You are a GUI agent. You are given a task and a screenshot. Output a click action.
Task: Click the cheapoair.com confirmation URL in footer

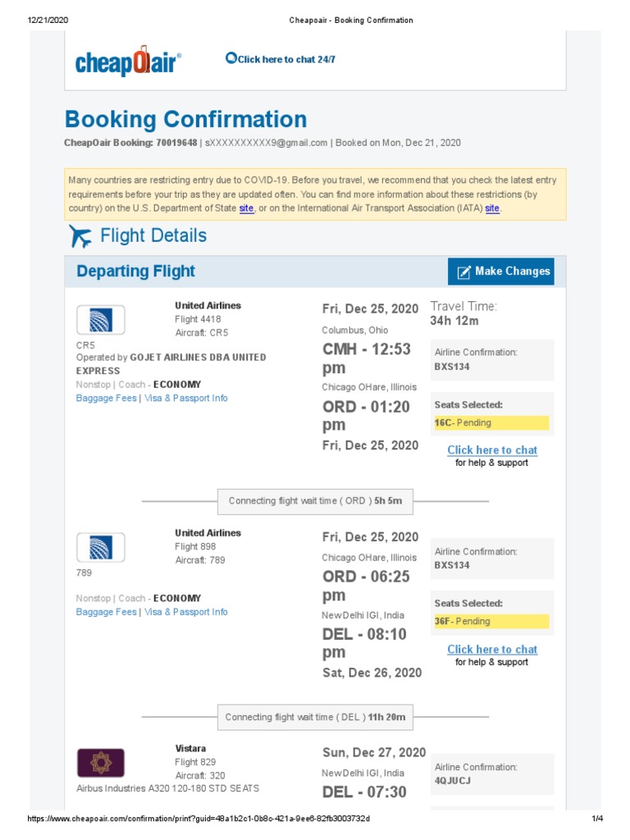pyautogui.click(x=199, y=819)
